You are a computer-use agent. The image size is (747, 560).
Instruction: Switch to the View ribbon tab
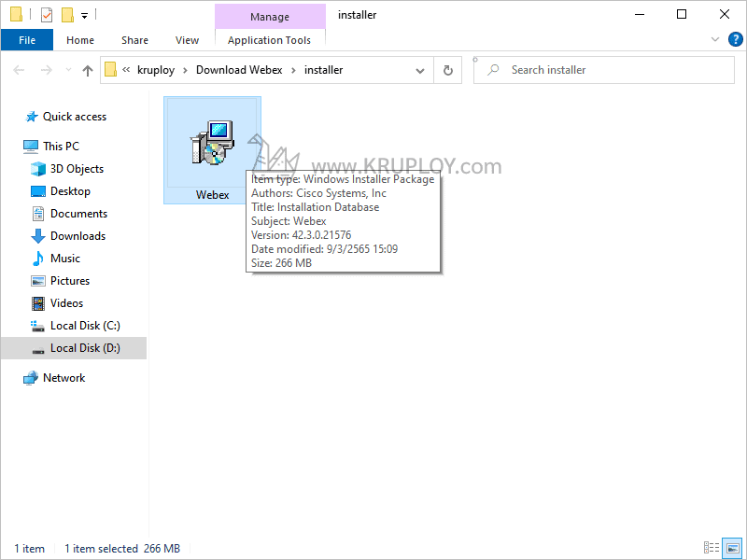(187, 40)
